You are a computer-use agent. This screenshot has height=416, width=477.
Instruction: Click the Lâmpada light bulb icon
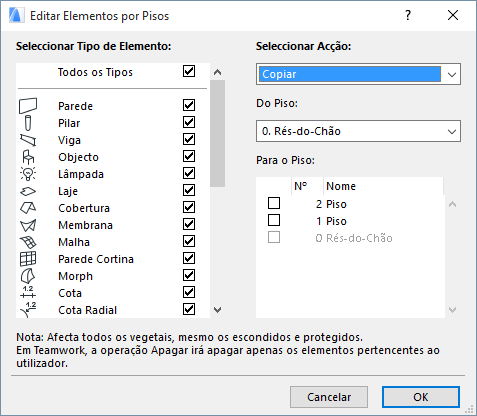click(x=28, y=174)
